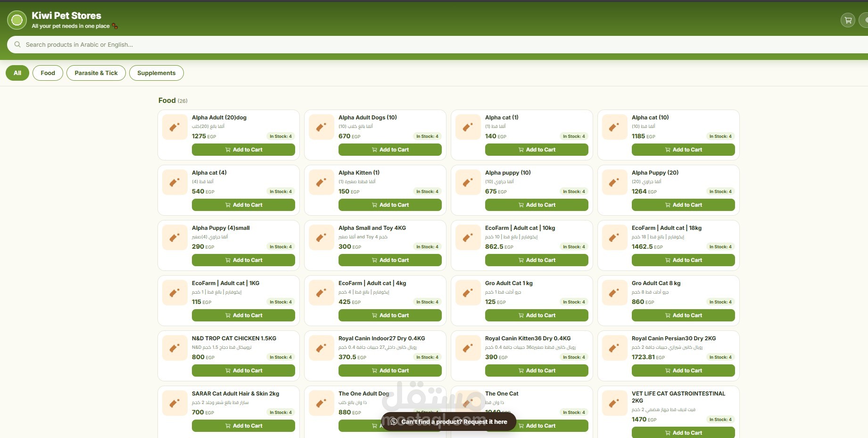Select the All category filter
868x438 pixels.
pyautogui.click(x=17, y=73)
